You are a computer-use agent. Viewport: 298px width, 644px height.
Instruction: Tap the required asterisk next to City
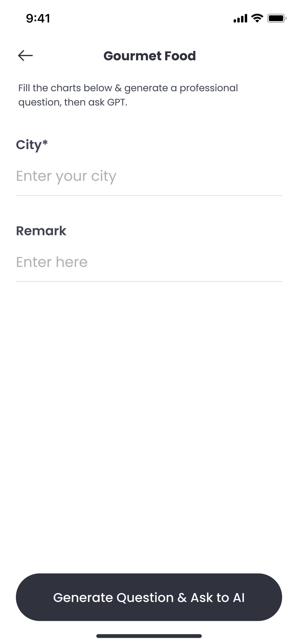(45, 143)
